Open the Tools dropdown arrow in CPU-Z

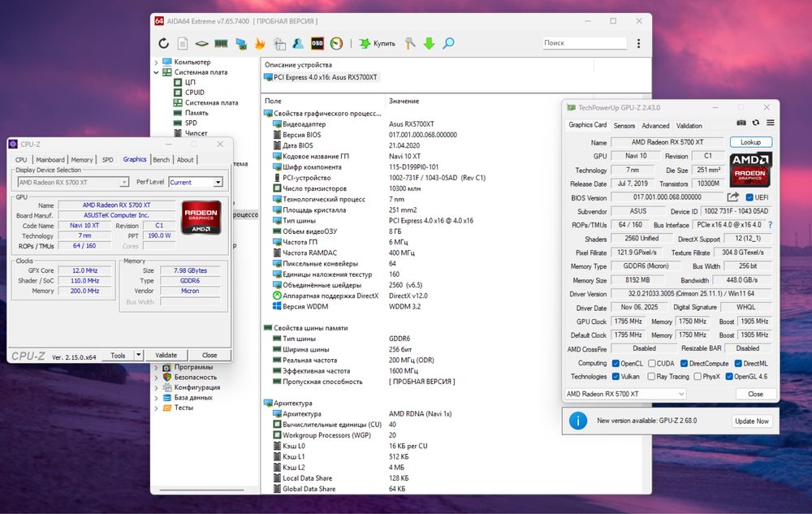tap(138, 355)
